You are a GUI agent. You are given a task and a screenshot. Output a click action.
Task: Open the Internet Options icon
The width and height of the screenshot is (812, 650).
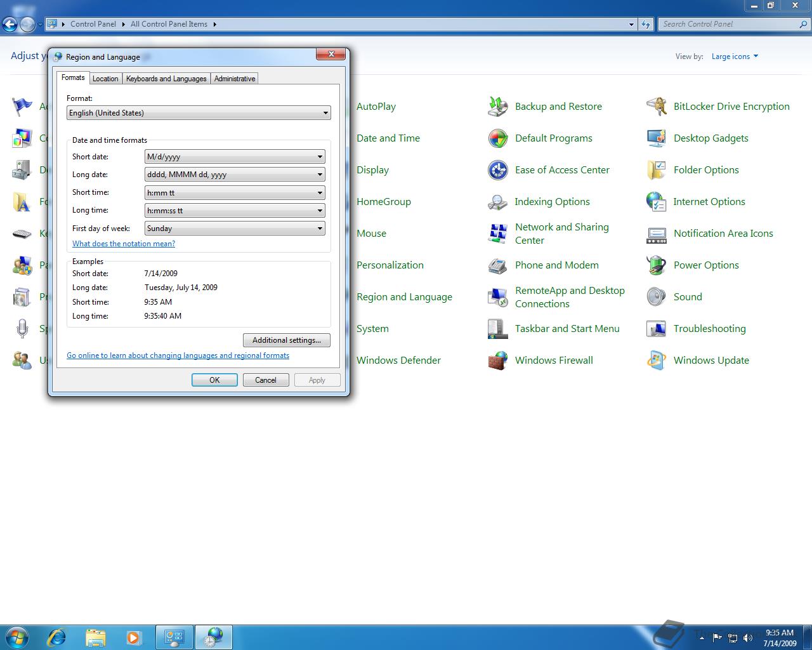tap(657, 202)
